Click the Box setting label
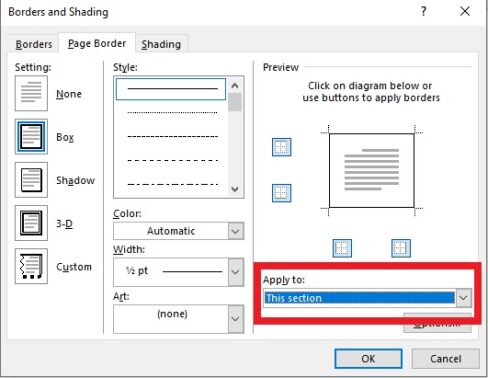The height and width of the screenshot is (378, 488). tap(65, 137)
